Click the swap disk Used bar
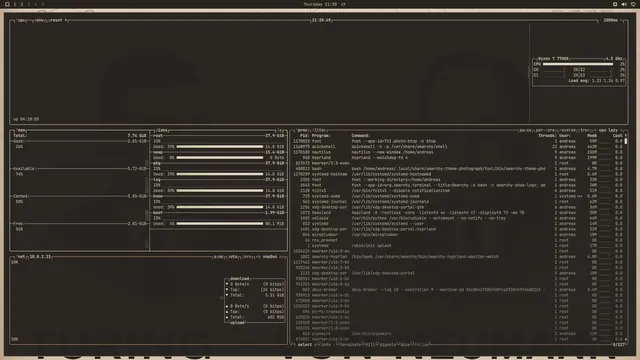640x360 pixels. point(220,158)
